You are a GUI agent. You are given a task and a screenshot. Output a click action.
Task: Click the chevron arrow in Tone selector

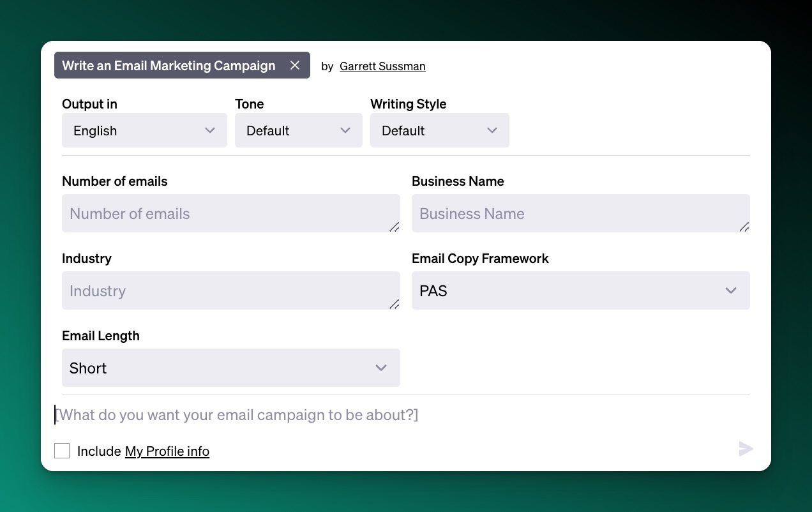tap(345, 130)
